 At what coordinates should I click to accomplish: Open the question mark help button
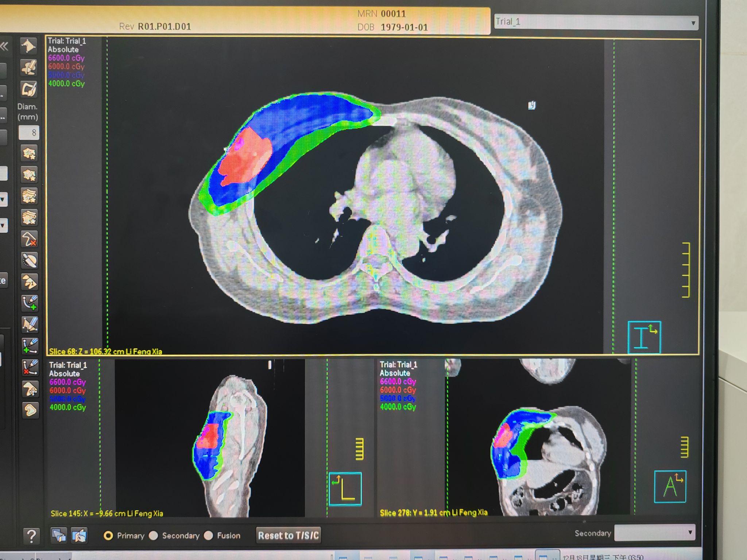[x=31, y=536]
